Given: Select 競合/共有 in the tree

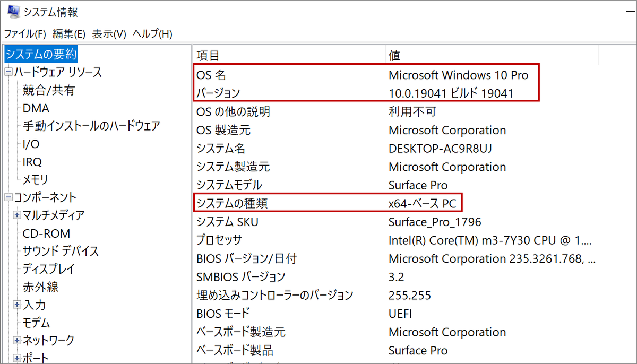Looking at the screenshot, I should click(49, 90).
